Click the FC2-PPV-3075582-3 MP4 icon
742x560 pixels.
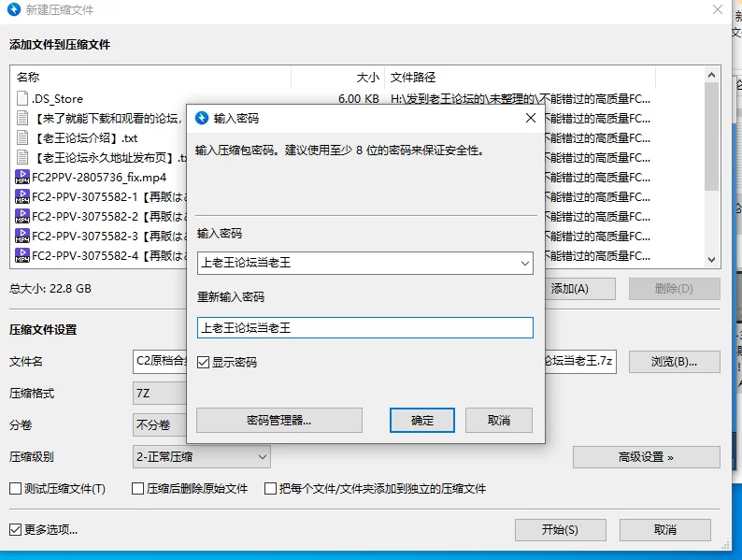coord(22,236)
